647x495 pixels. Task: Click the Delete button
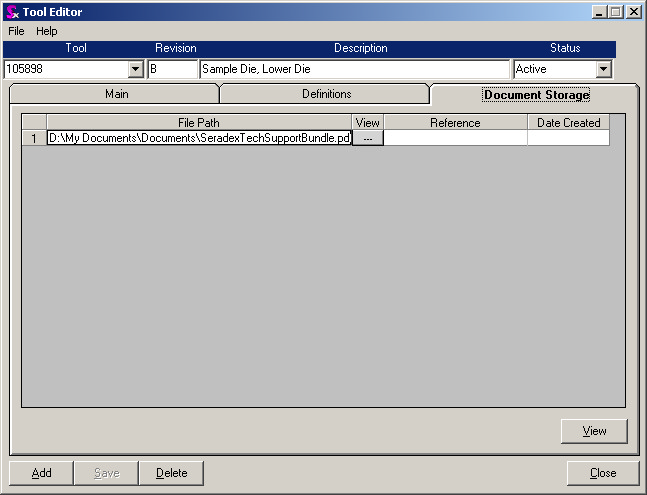click(171, 473)
